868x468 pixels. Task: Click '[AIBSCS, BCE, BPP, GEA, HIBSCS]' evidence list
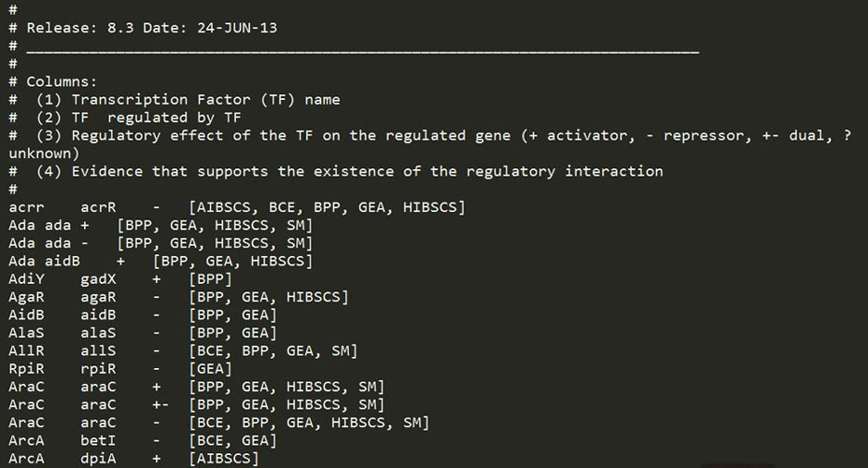tap(328, 207)
